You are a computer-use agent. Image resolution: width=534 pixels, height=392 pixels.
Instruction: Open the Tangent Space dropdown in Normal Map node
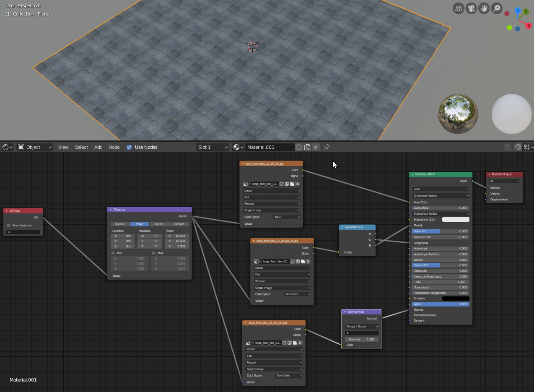[361, 326]
